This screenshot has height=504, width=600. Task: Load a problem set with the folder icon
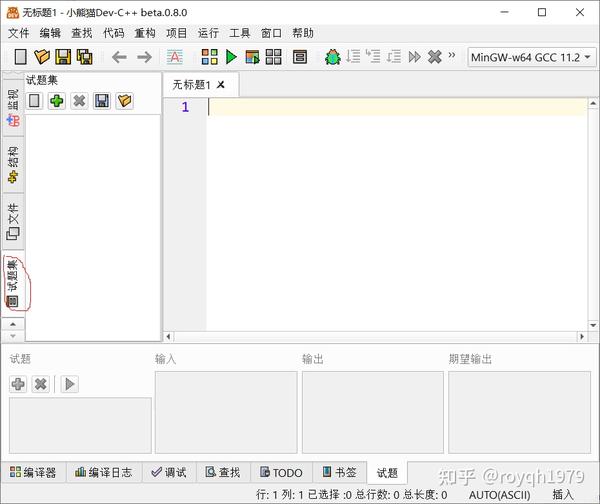(125, 101)
